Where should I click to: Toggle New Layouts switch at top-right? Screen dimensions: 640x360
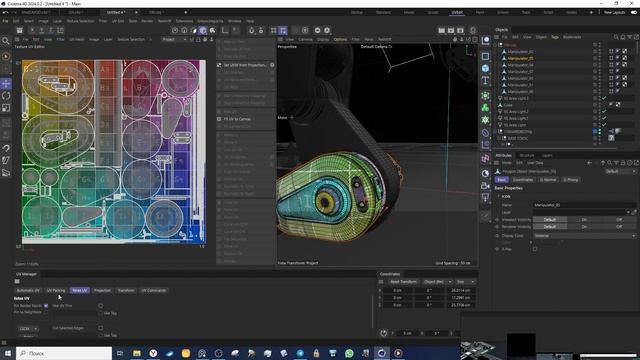pos(633,13)
